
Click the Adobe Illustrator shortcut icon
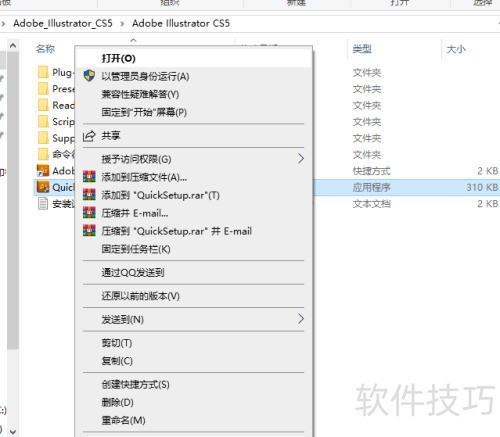click(43, 170)
